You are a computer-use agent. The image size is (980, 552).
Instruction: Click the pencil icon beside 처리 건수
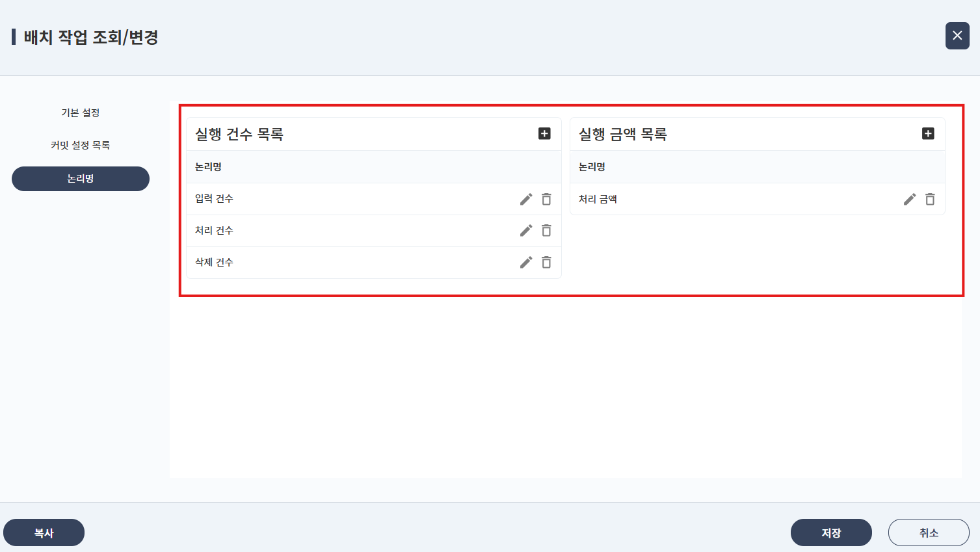coord(525,231)
